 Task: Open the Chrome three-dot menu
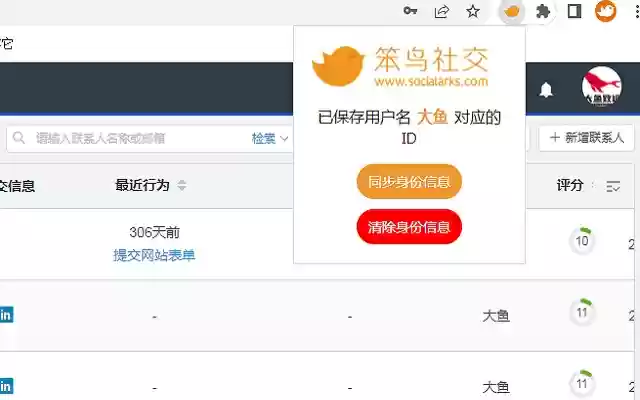coord(637,11)
